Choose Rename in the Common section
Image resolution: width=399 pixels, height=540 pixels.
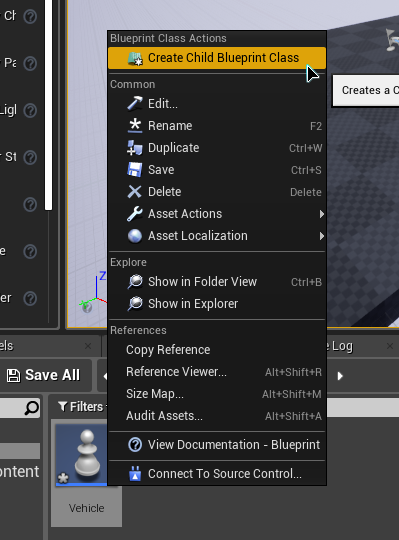(x=217, y=126)
